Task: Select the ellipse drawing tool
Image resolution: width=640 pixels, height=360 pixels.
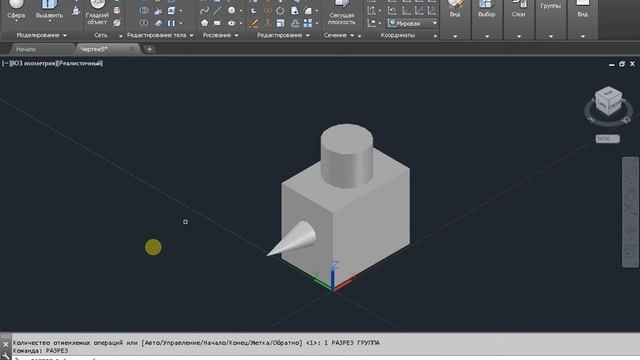Action: click(x=231, y=23)
